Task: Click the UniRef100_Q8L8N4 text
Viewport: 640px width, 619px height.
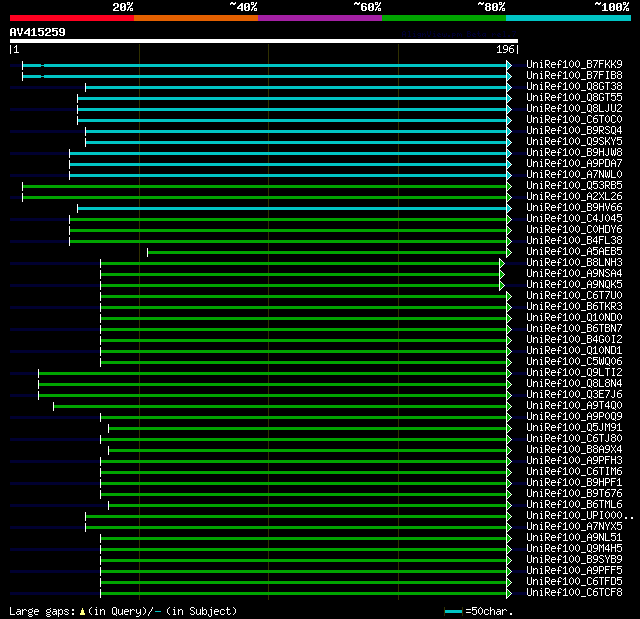Action: (x=574, y=384)
